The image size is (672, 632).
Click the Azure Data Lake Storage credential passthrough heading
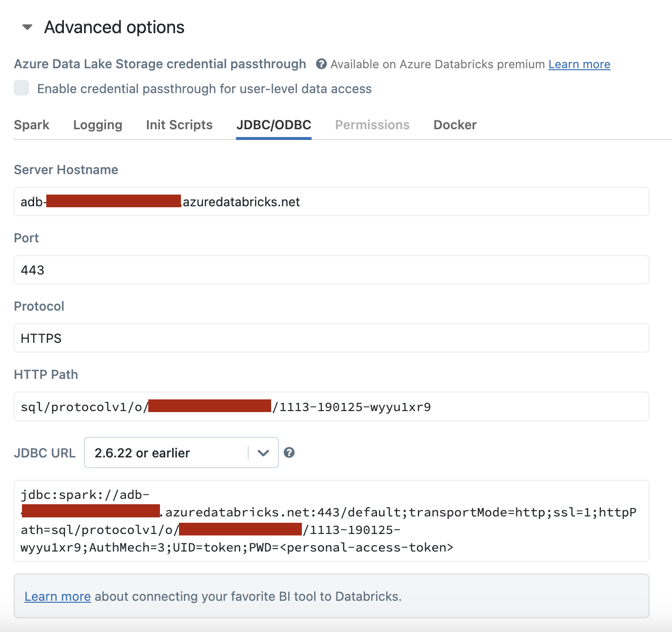(x=160, y=64)
